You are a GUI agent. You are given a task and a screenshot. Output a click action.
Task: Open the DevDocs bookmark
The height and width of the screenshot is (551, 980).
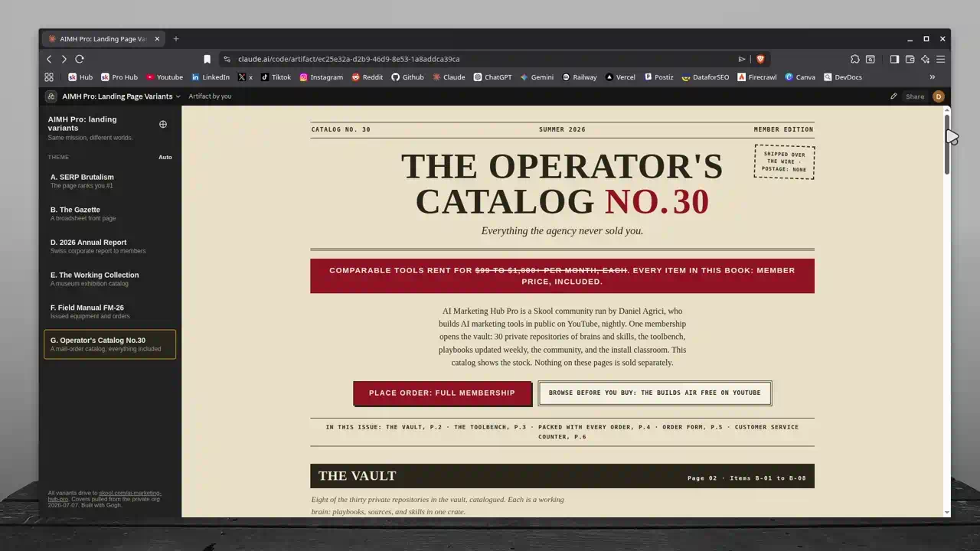pos(843,77)
